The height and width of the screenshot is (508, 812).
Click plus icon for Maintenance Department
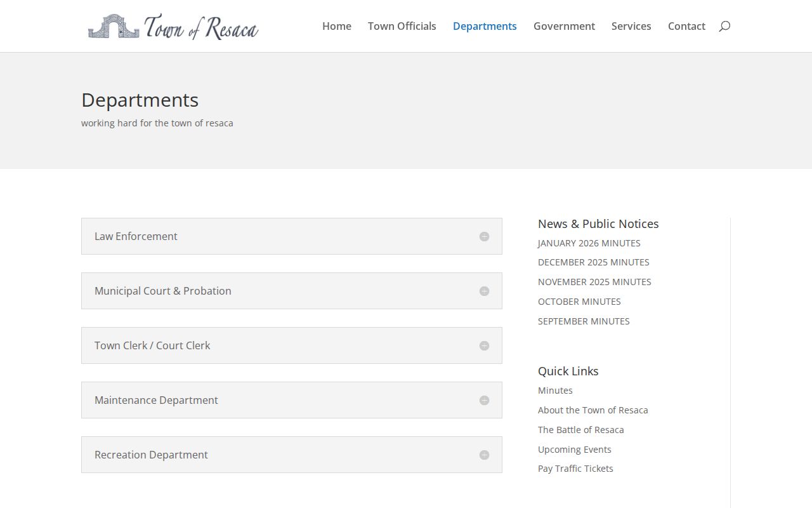point(484,400)
